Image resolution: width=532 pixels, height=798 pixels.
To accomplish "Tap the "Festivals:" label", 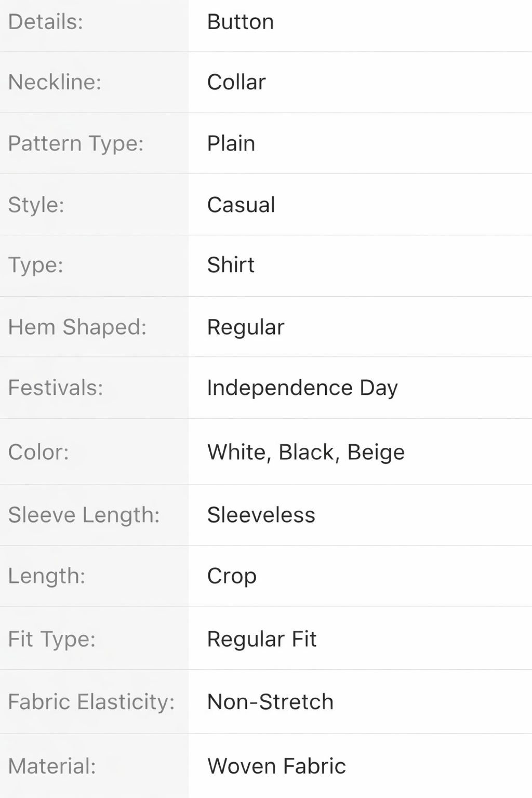I will tap(56, 388).
